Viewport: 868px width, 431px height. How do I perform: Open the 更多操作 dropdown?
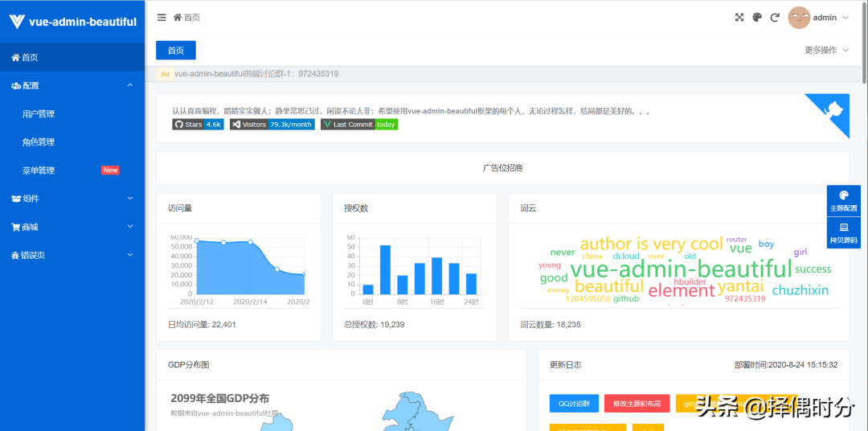point(826,50)
